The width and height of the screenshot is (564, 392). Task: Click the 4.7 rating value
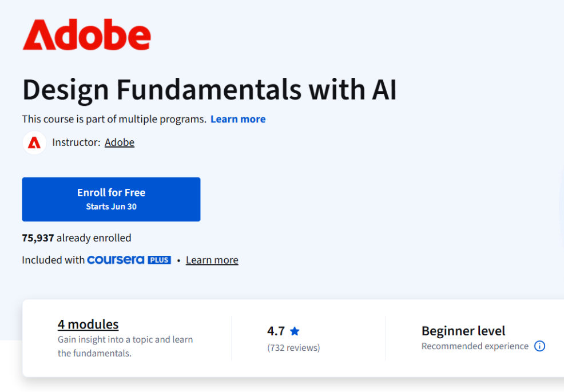(276, 331)
